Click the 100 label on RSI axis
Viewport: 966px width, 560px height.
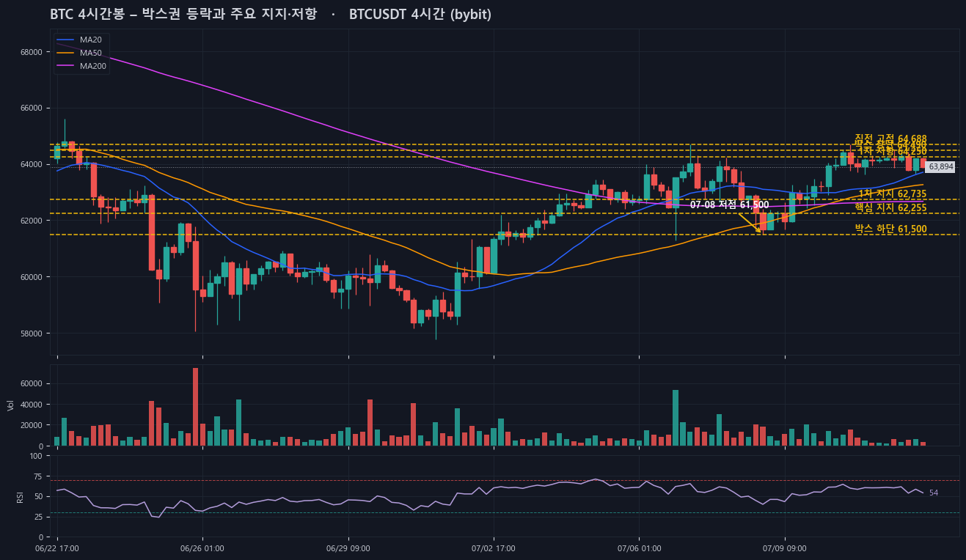[x=36, y=456]
